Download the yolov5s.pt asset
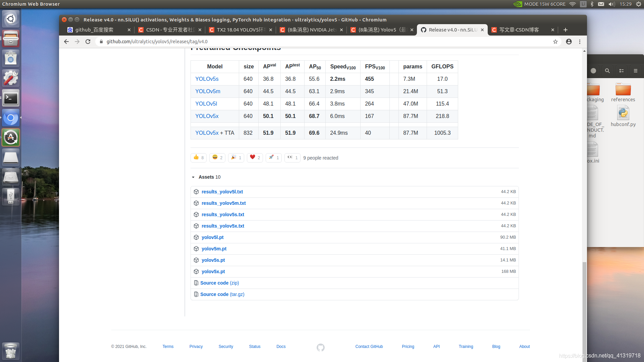Viewport: 644px width, 362px height. 213,260
